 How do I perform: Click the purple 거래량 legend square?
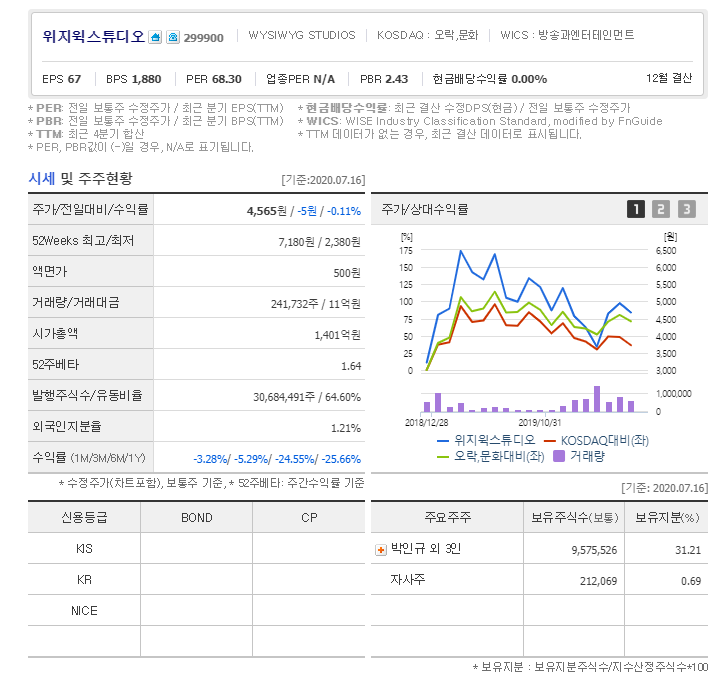559,456
